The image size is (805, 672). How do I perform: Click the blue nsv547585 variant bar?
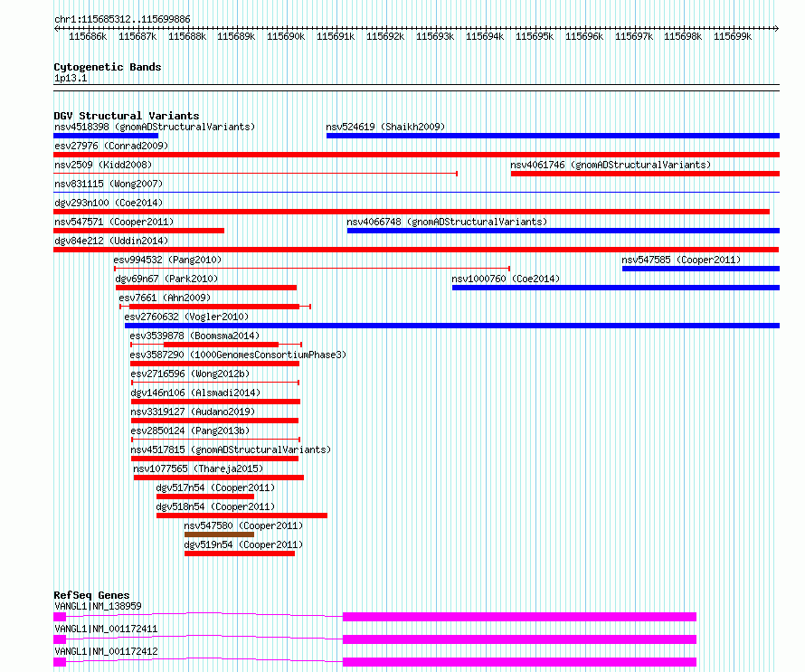(701, 269)
